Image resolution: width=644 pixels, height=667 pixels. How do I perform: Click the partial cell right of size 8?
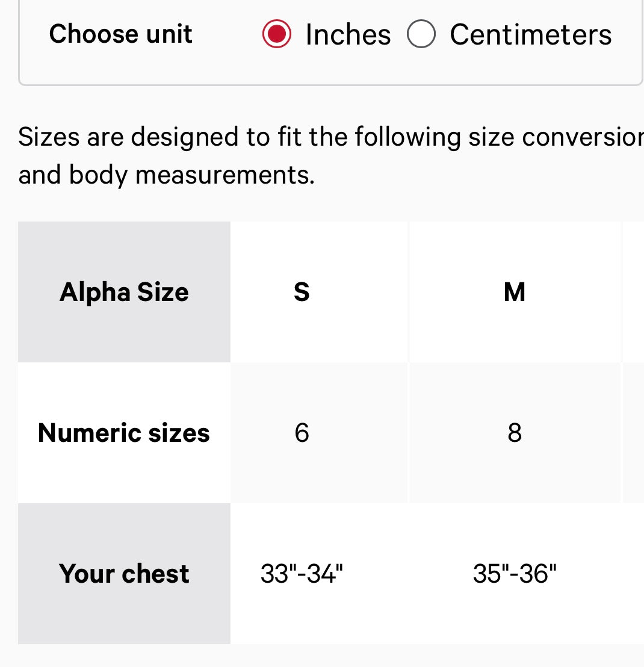pos(633,433)
